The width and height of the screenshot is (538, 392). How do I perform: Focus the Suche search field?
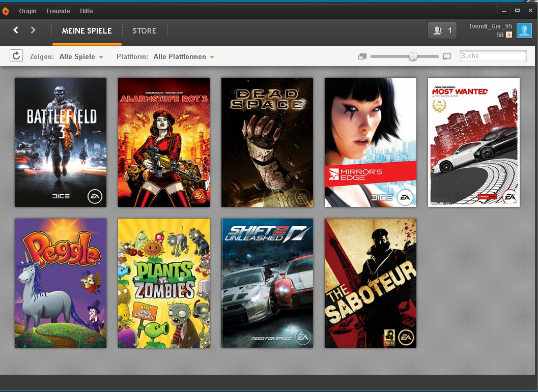coord(493,56)
